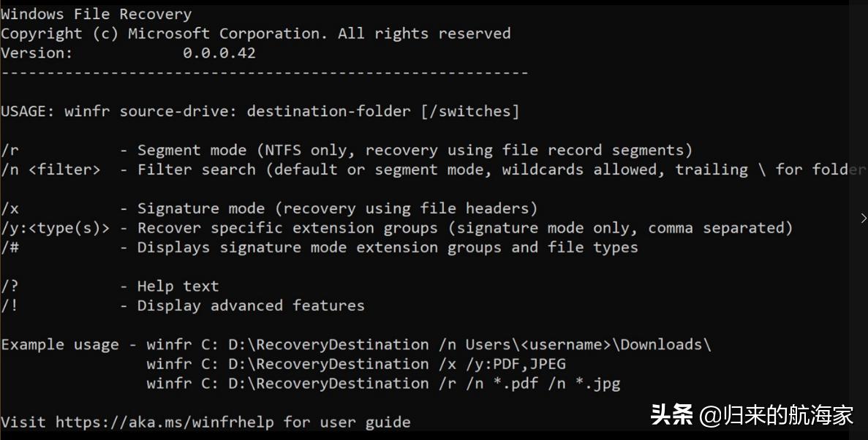
Task: Click the Microsoft Corporation copyright line
Action: pyautogui.click(x=255, y=34)
